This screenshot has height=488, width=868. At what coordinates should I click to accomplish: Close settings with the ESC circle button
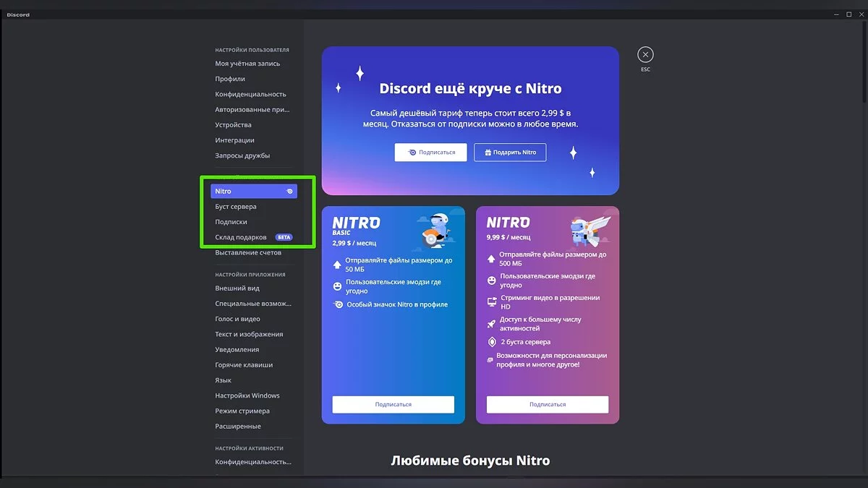pyautogui.click(x=645, y=54)
